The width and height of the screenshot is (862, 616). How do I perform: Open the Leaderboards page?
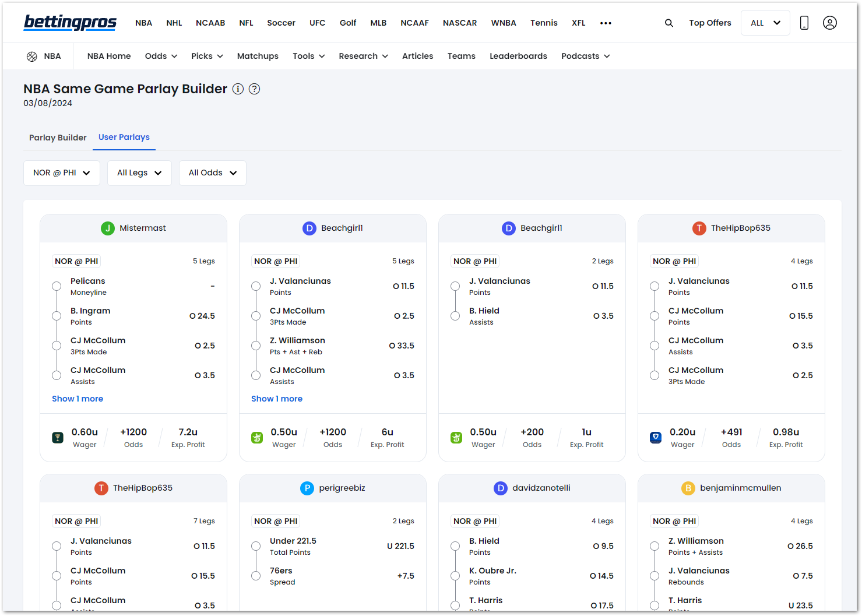tap(518, 57)
